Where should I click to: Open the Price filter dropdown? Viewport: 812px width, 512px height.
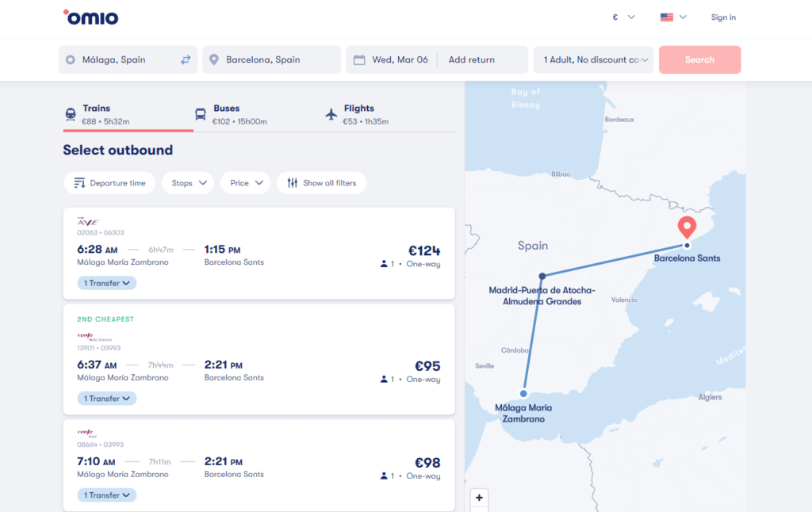246,183
